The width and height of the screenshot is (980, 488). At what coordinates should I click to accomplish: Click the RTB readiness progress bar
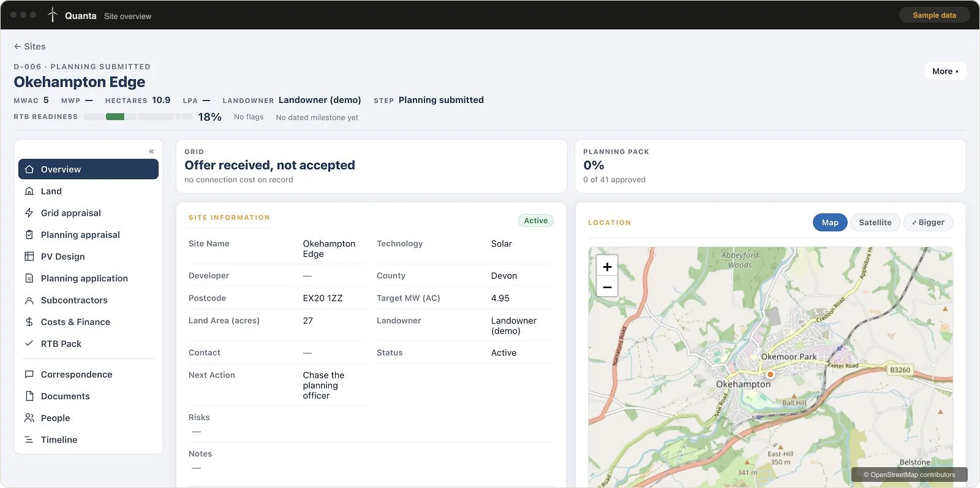pos(138,116)
